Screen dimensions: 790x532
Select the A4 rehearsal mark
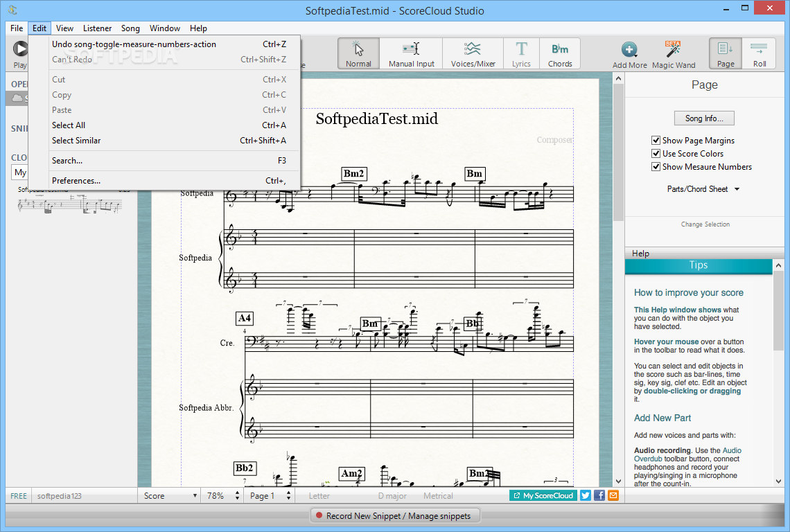[x=245, y=319]
